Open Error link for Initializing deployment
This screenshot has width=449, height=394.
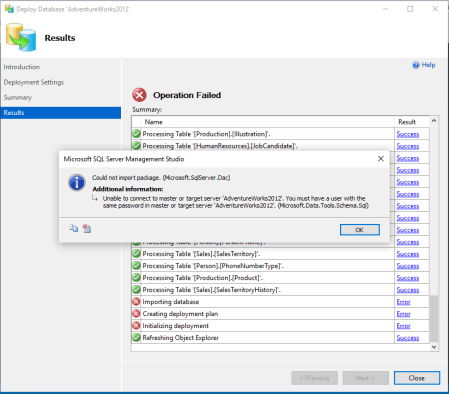pyautogui.click(x=403, y=326)
